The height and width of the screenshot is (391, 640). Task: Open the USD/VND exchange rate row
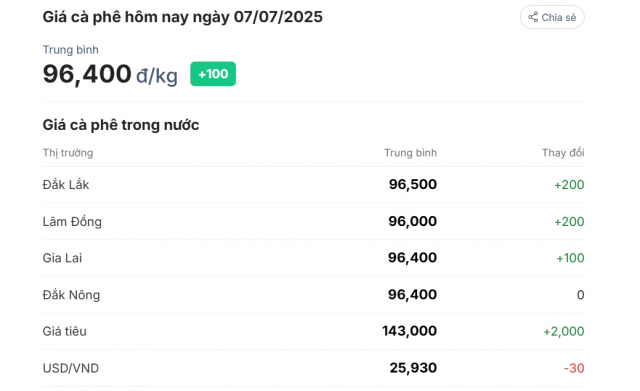click(x=313, y=368)
